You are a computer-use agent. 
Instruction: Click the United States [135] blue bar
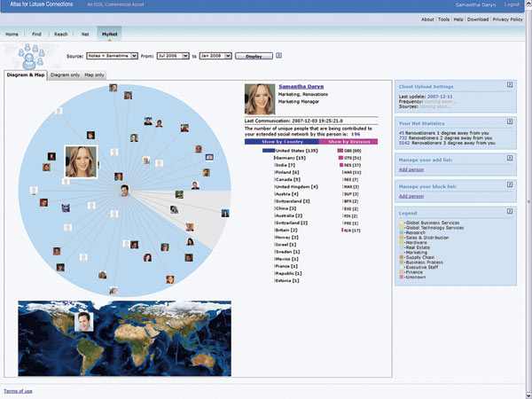269,151
